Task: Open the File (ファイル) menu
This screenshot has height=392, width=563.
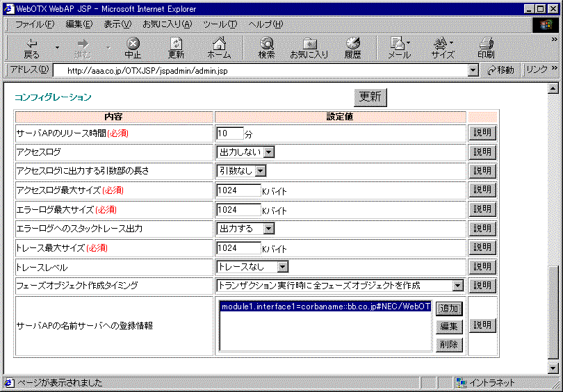Action: coord(35,24)
